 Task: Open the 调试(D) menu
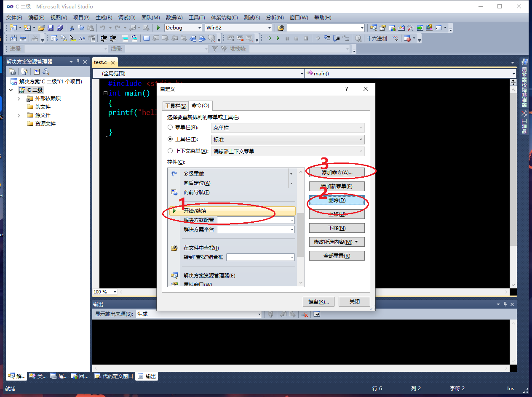point(127,17)
